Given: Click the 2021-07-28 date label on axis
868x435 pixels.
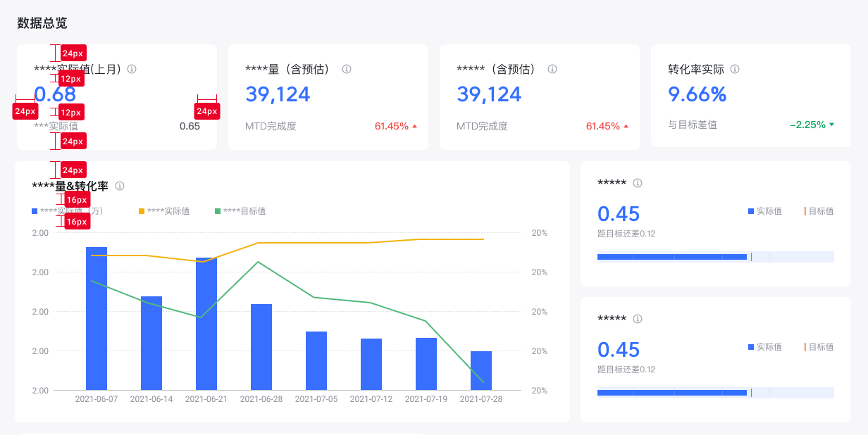Looking at the screenshot, I should 481,399.
